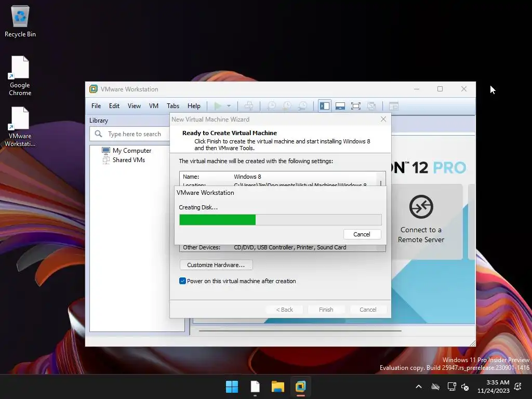Click the Revert to Snapshot icon
The image size is (532, 399).
(x=287, y=106)
